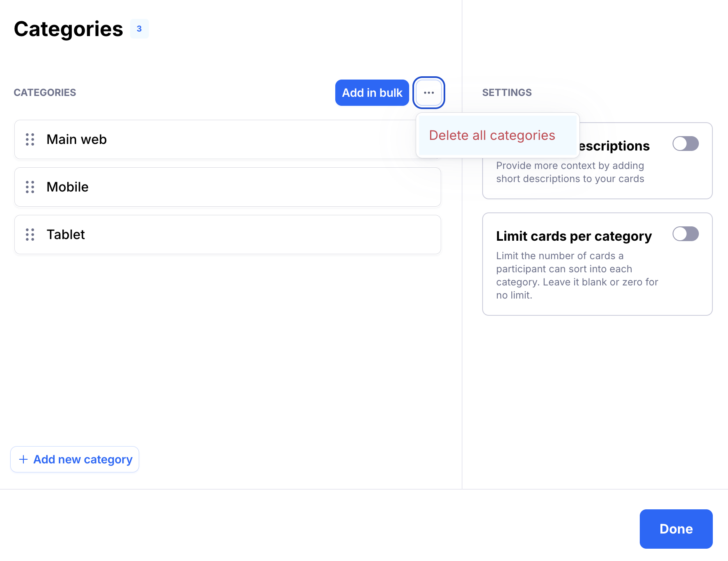
Task: Click the Add in bulk button
Action: (372, 93)
